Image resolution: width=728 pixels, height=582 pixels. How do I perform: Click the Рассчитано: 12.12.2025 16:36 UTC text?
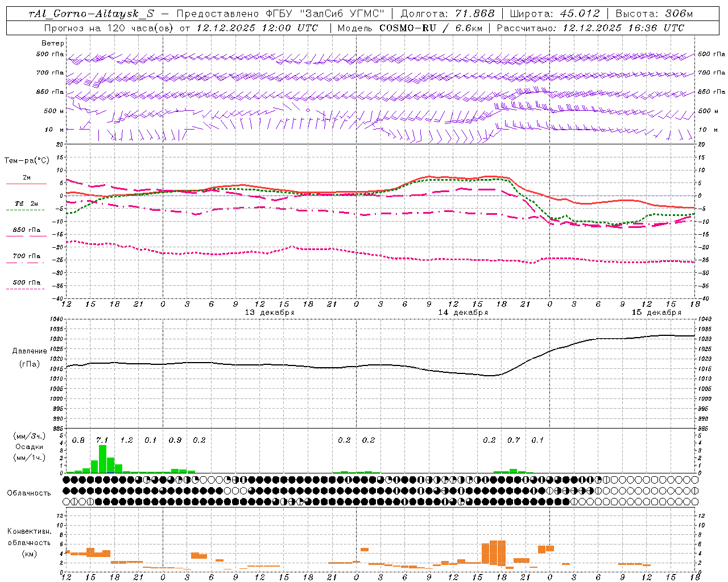pos(590,28)
